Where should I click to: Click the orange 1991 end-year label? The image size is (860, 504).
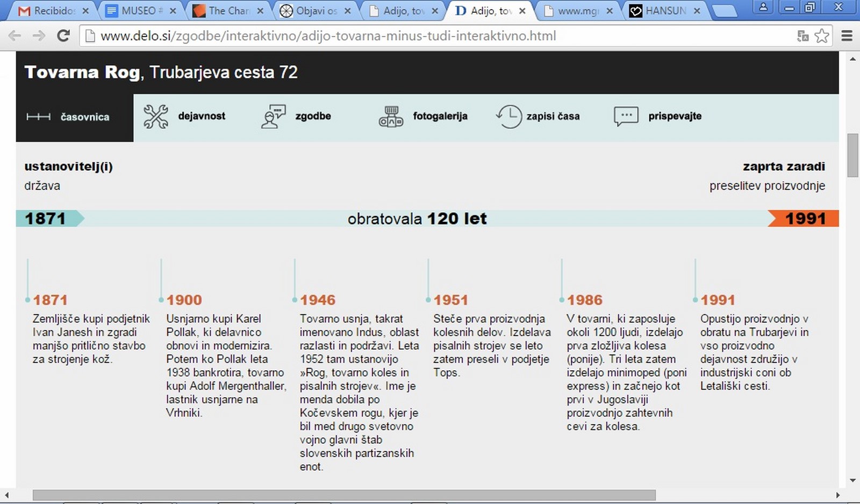(x=805, y=219)
